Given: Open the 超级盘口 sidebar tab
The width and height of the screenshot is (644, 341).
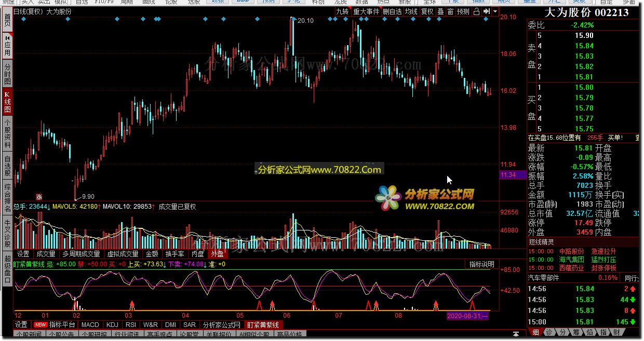Looking at the screenshot, I should (x=7, y=269).
